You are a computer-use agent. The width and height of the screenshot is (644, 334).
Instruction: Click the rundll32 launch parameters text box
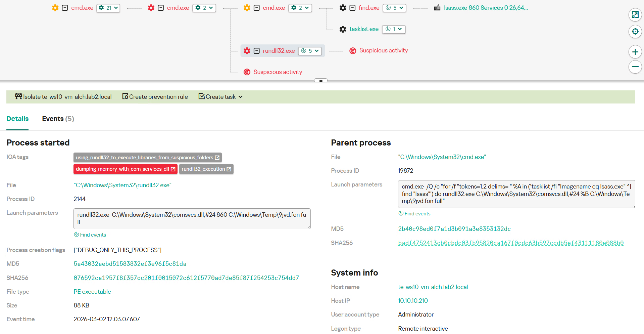pos(192,218)
